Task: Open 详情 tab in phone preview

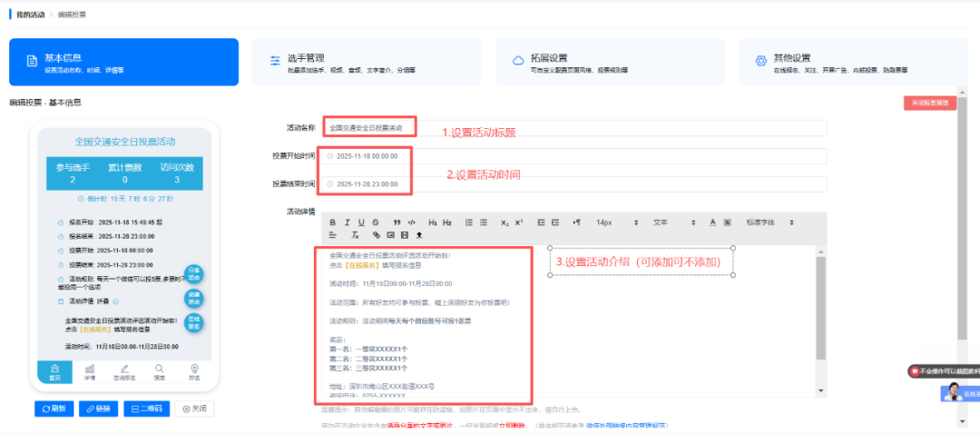Action: click(x=89, y=372)
